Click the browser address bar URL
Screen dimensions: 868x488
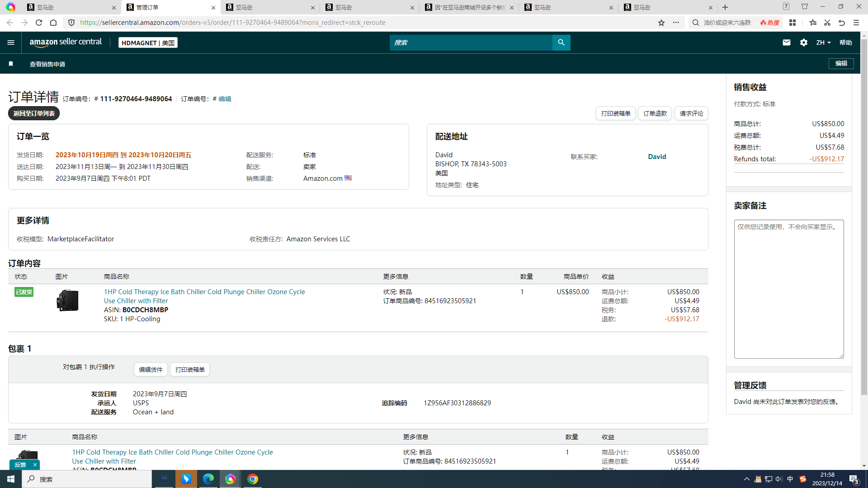coord(233,23)
